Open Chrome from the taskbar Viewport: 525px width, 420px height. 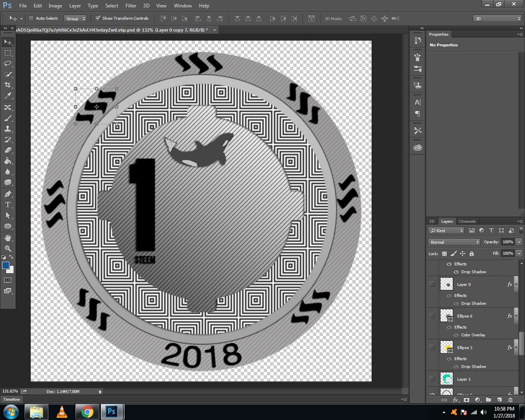coord(87,412)
